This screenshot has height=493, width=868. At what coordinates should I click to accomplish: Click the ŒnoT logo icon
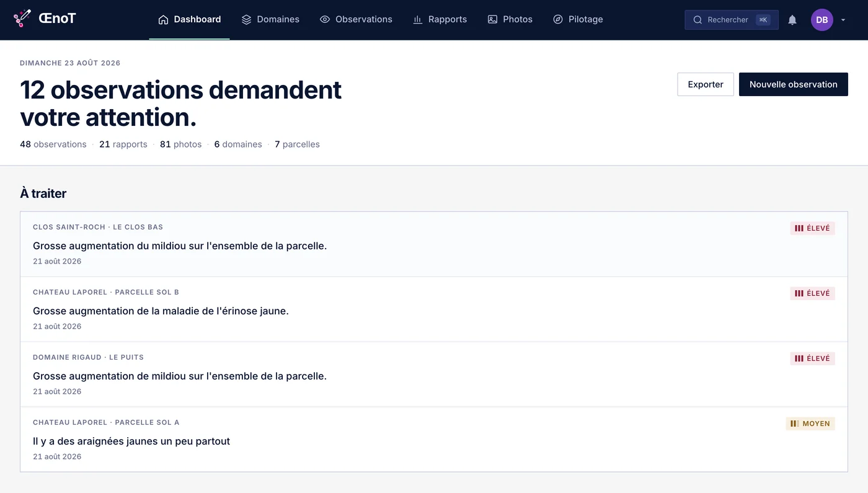(x=22, y=19)
